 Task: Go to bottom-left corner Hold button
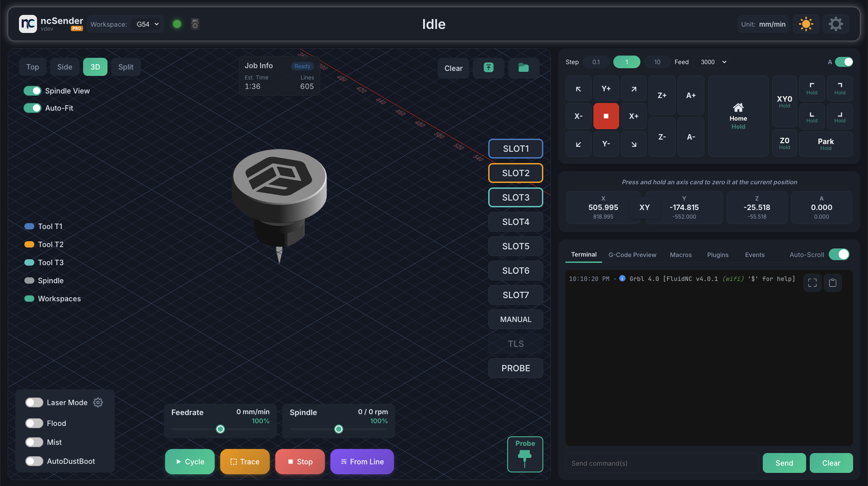[812, 117]
